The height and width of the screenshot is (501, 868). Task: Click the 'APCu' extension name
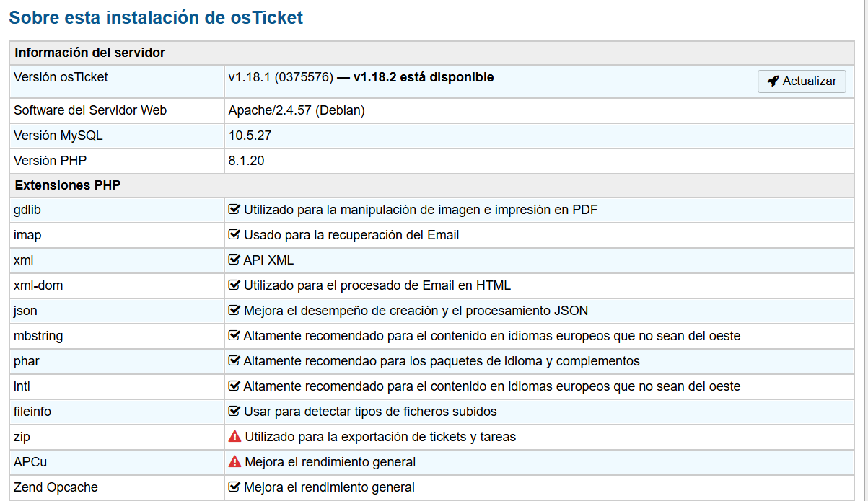coord(30,462)
